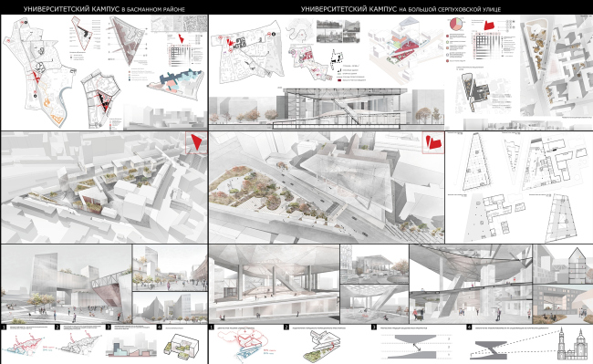Click the Basmanny district campus title
The image size is (593, 364).
pyautogui.click(x=104, y=9)
